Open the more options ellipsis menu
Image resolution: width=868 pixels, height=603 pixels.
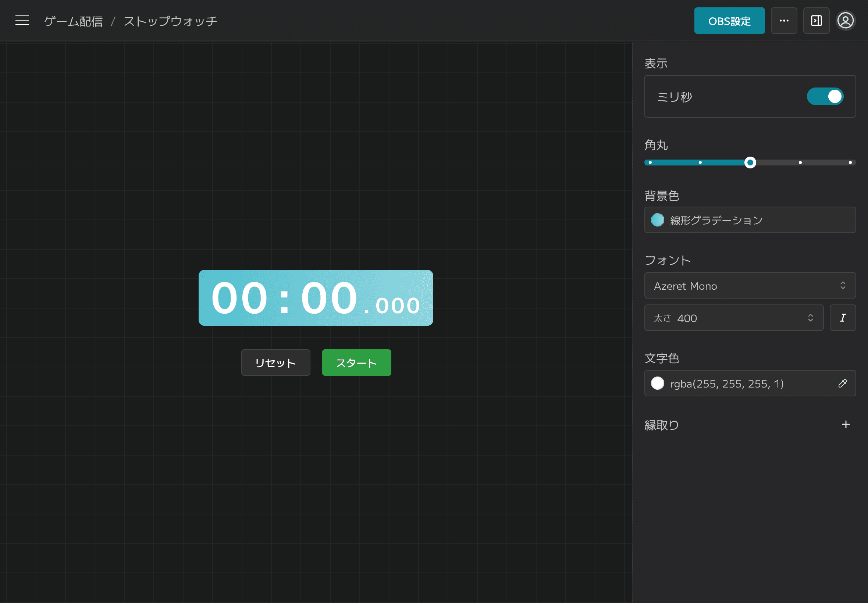[784, 20]
